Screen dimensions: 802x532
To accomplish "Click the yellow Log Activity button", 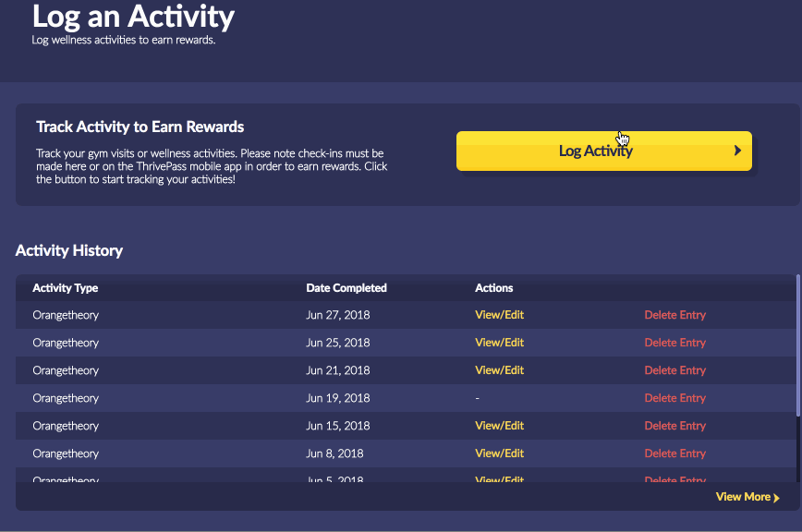I will pyautogui.click(x=604, y=151).
